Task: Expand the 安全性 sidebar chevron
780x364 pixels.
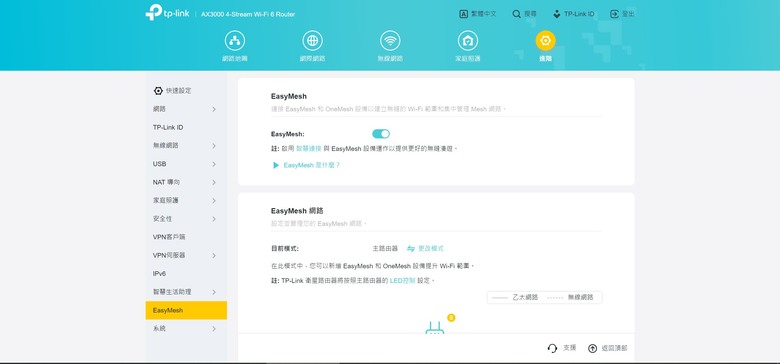Action: coord(214,219)
